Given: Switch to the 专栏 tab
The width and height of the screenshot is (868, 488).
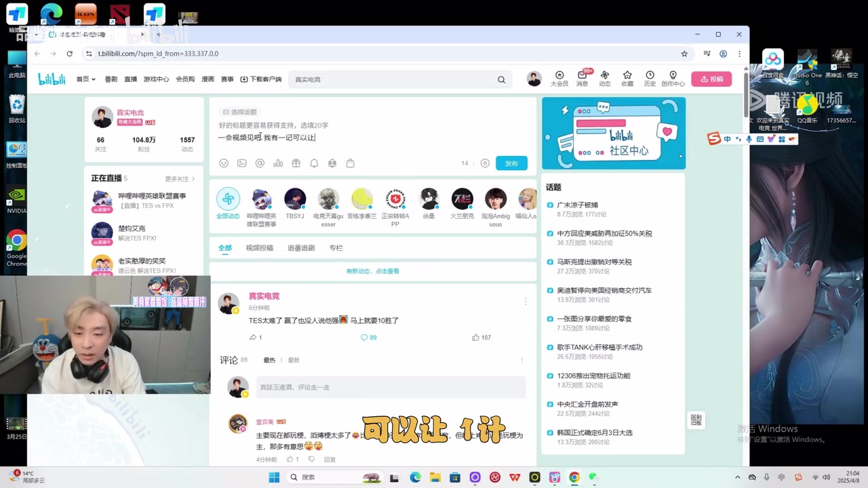Looking at the screenshot, I should pos(336,247).
